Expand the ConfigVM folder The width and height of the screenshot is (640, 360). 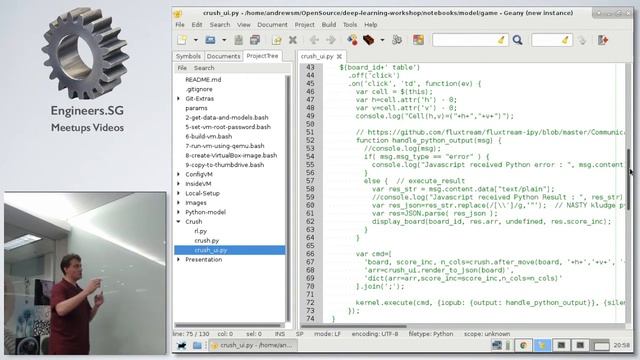(x=178, y=174)
